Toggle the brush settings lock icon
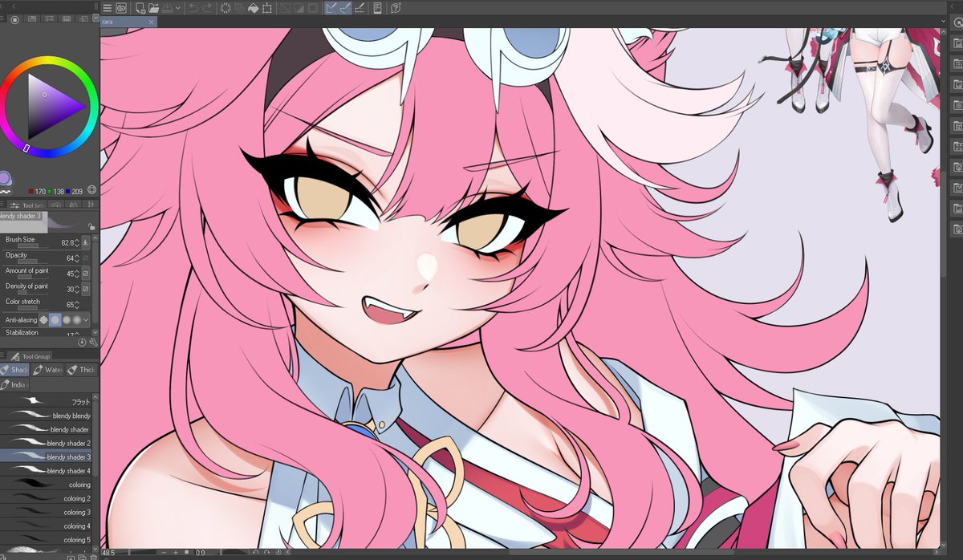963x560 pixels. point(91,226)
